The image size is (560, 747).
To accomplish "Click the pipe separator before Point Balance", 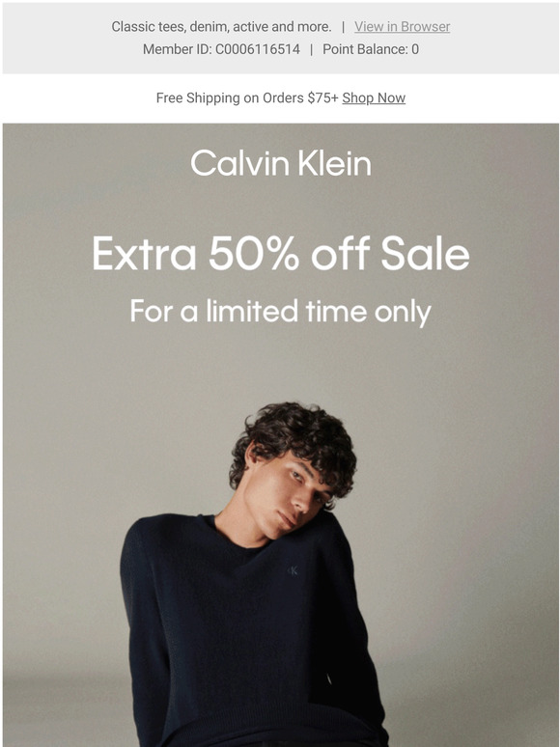I will point(311,49).
